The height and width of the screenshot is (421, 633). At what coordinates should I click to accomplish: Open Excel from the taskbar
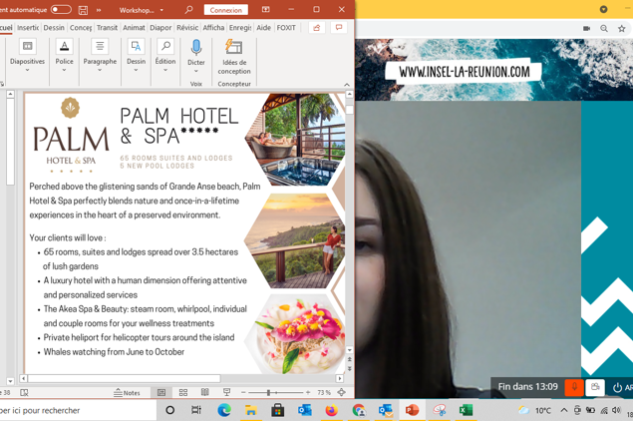point(466,410)
